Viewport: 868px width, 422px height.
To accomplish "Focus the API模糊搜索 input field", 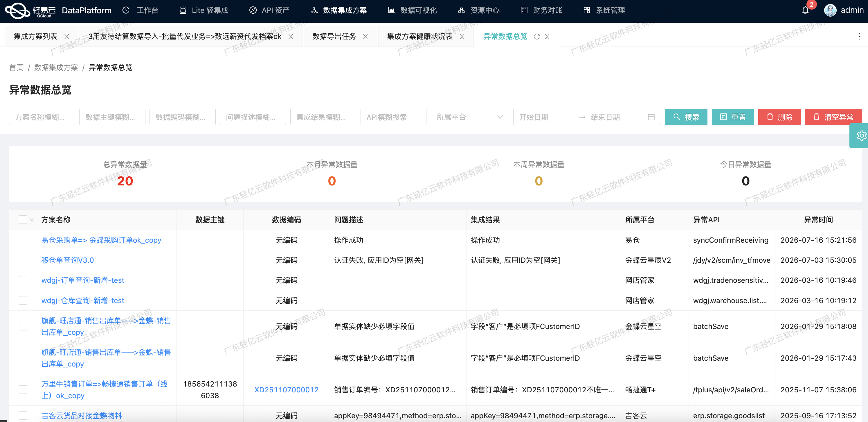I will point(393,117).
